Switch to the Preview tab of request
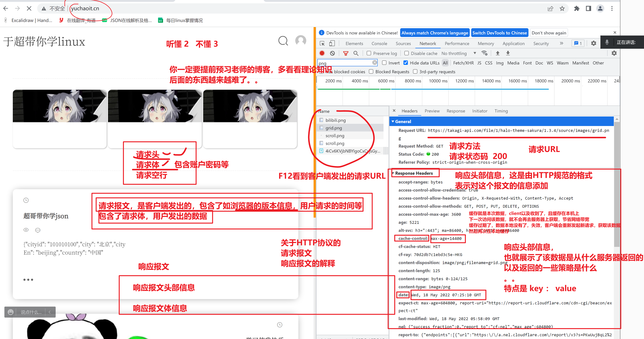This screenshot has height=339, width=644. pyautogui.click(x=432, y=111)
